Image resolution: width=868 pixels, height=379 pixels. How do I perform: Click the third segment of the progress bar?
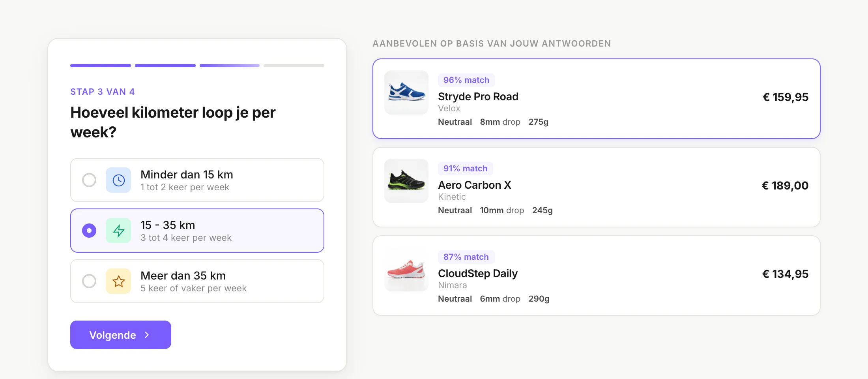pos(229,65)
